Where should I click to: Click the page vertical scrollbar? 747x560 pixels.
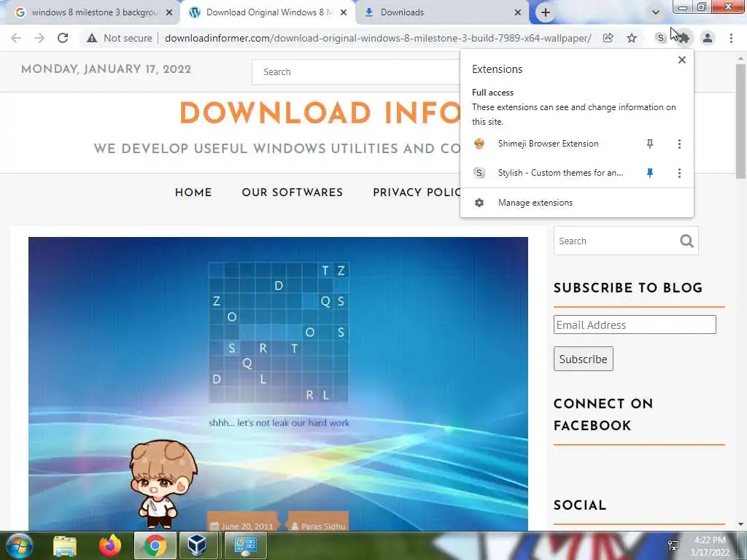pyautogui.click(x=740, y=121)
